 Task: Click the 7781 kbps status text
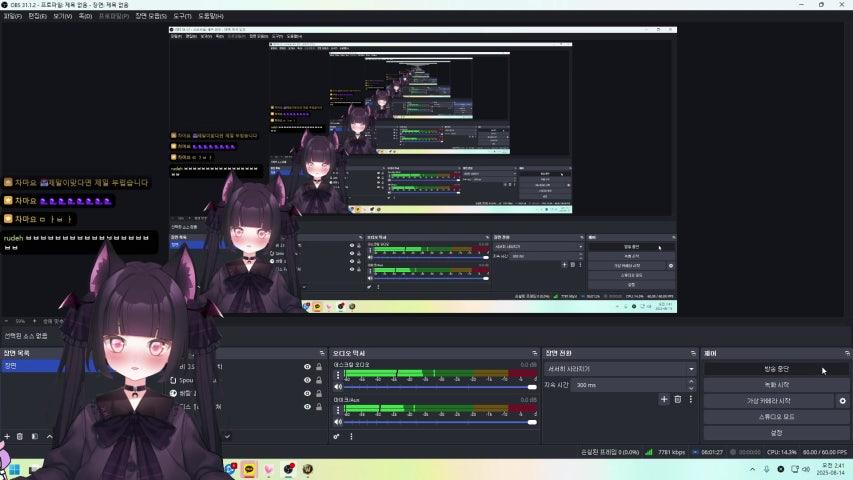pos(671,452)
